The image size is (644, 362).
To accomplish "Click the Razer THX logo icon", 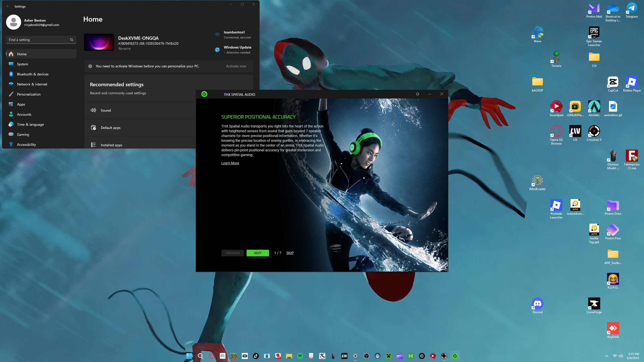I will tap(204, 94).
